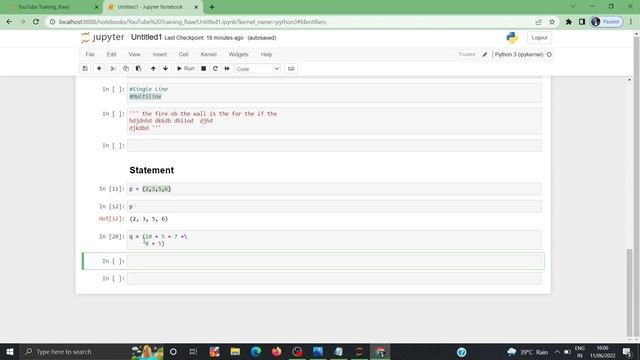Click the cell q = (10 + 5 + 7

[334, 240]
